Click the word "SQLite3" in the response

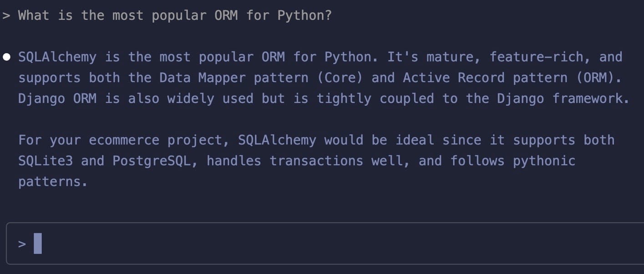[x=46, y=161]
